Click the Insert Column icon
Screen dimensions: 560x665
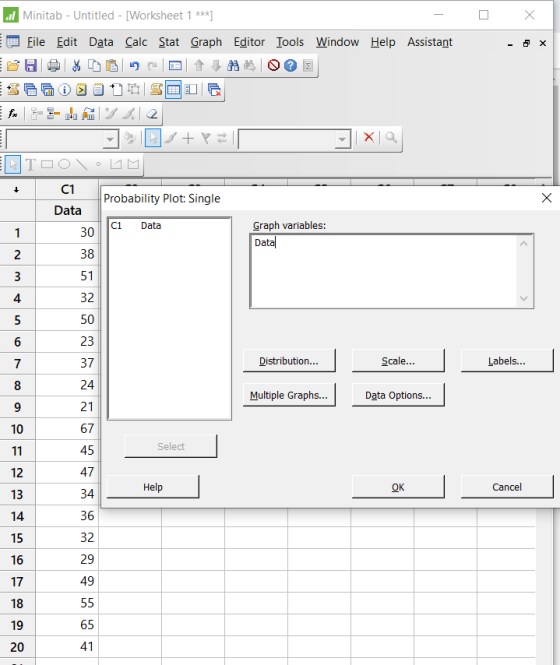tap(71, 114)
